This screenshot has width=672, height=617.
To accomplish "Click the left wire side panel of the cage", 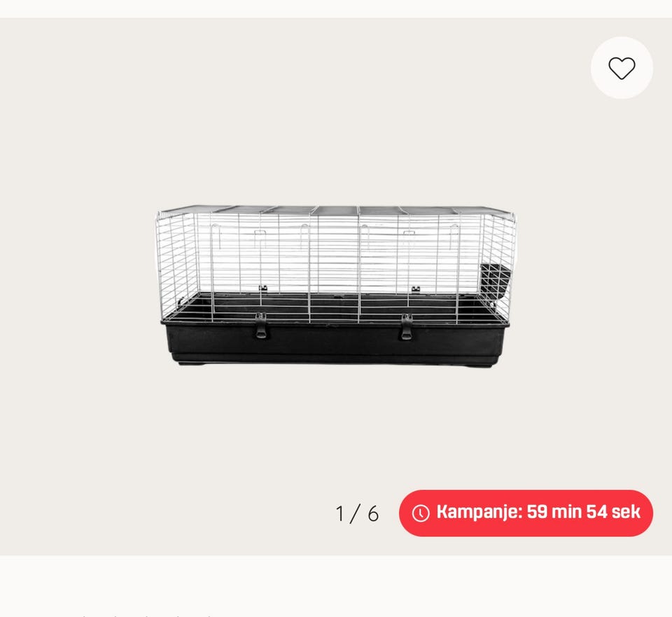I will 176,261.
